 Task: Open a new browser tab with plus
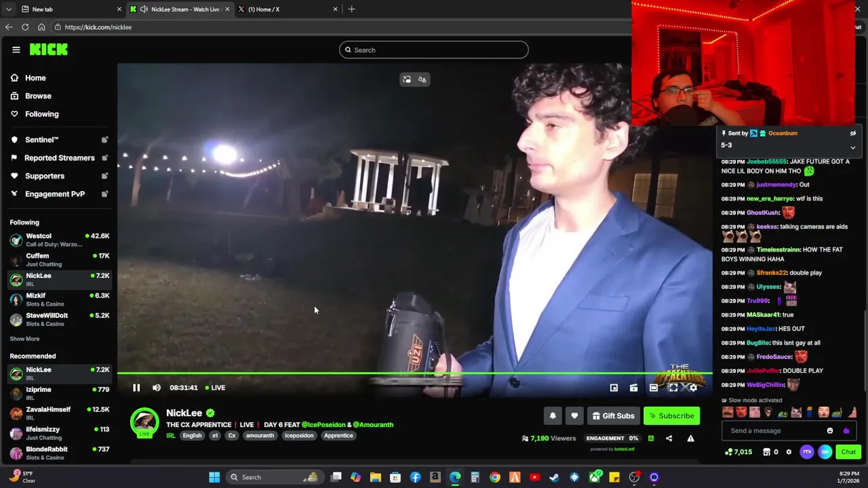351,9
